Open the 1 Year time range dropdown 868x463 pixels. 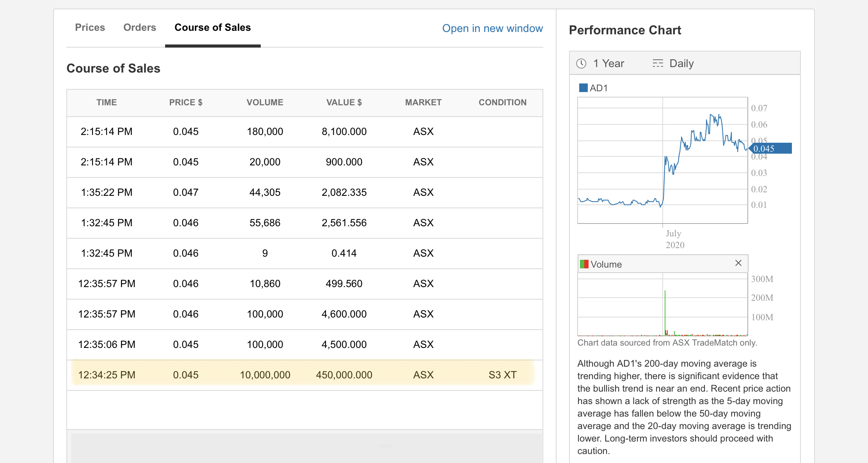pyautogui.click(x=608, y=63)
